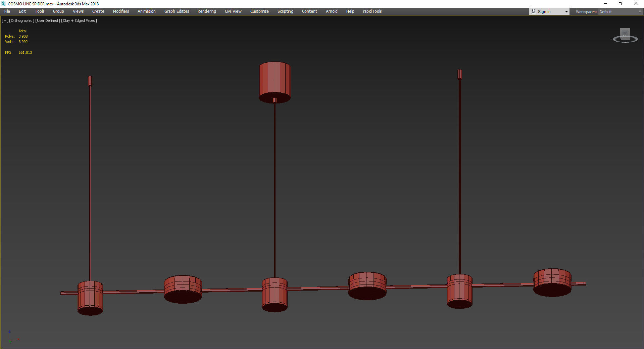This screenshot has height=349, width=644.
Task: Open the Content menu
Action: [309, 11]
